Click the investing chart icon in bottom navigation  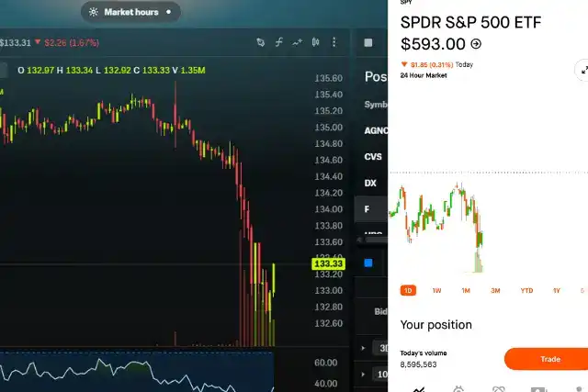click(x=419, y=387)
